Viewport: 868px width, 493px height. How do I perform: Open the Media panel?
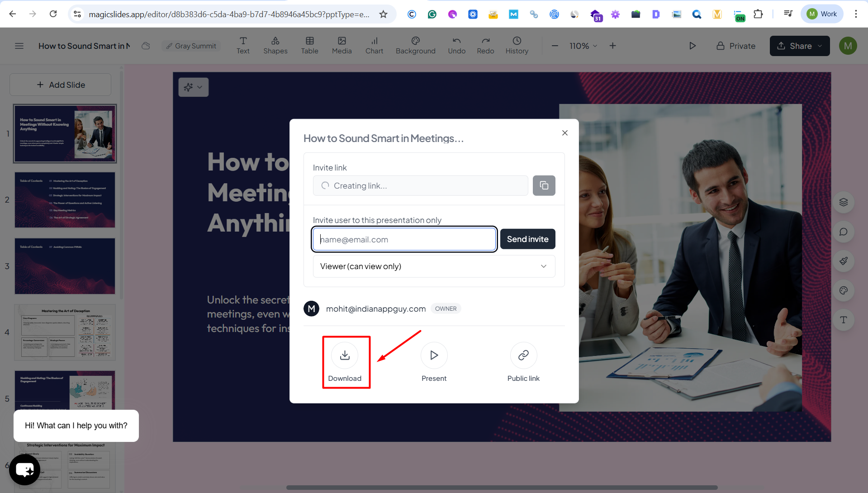(x=342, y=46)
